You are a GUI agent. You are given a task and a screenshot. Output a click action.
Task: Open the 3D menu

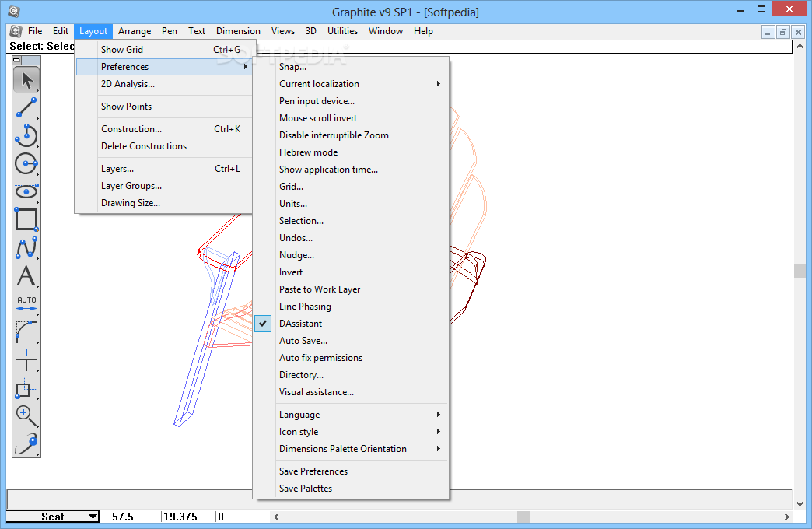(x=310, y=31)
